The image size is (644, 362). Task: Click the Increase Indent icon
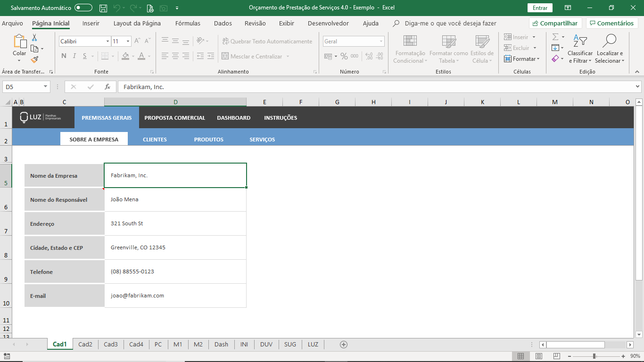coord(211,56)
